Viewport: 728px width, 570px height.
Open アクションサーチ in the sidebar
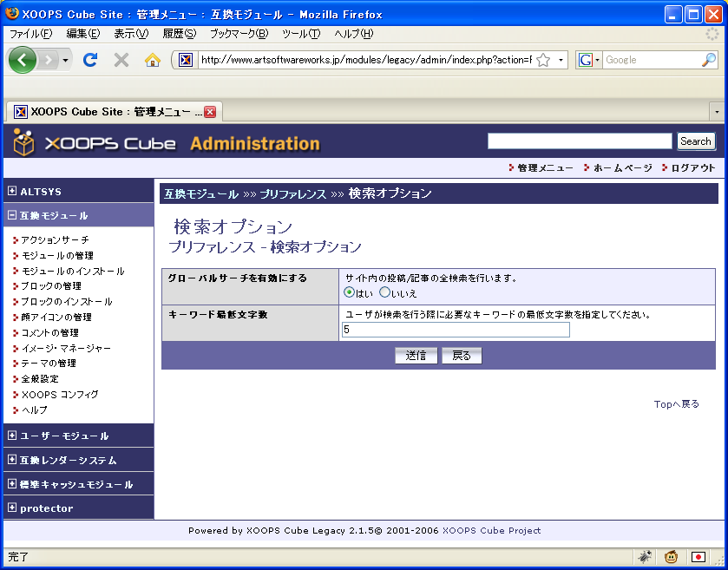pyautogui.click(x=55, y=240)
